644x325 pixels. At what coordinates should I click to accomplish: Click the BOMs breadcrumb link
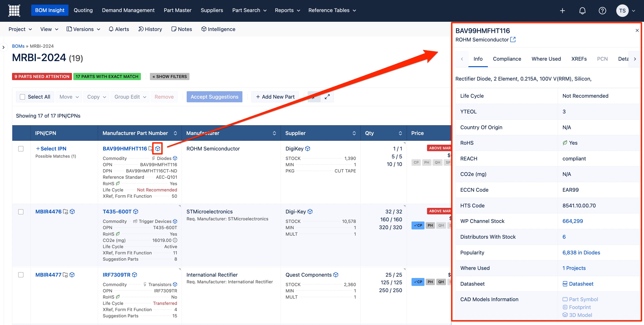(18, 46)
